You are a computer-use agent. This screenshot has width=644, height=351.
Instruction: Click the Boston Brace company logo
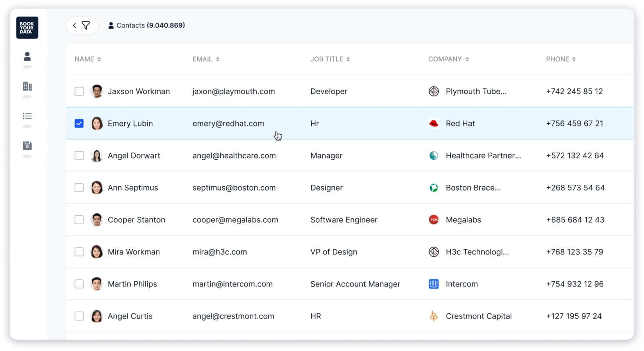433,187
